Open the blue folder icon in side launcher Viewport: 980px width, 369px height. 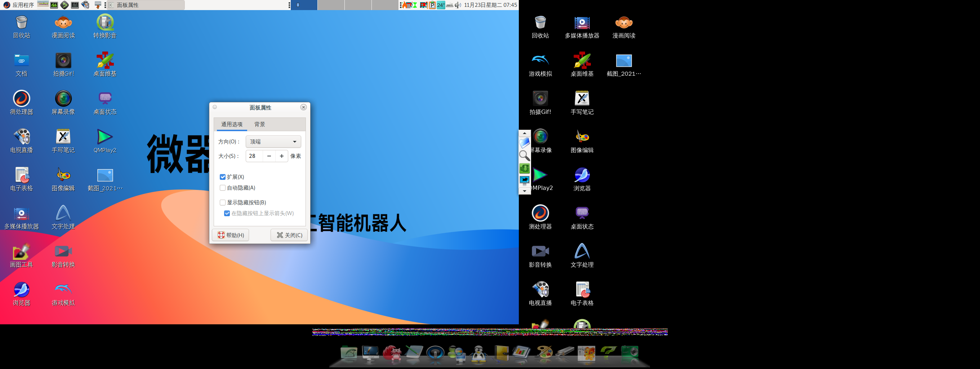[x=524, y=143]
